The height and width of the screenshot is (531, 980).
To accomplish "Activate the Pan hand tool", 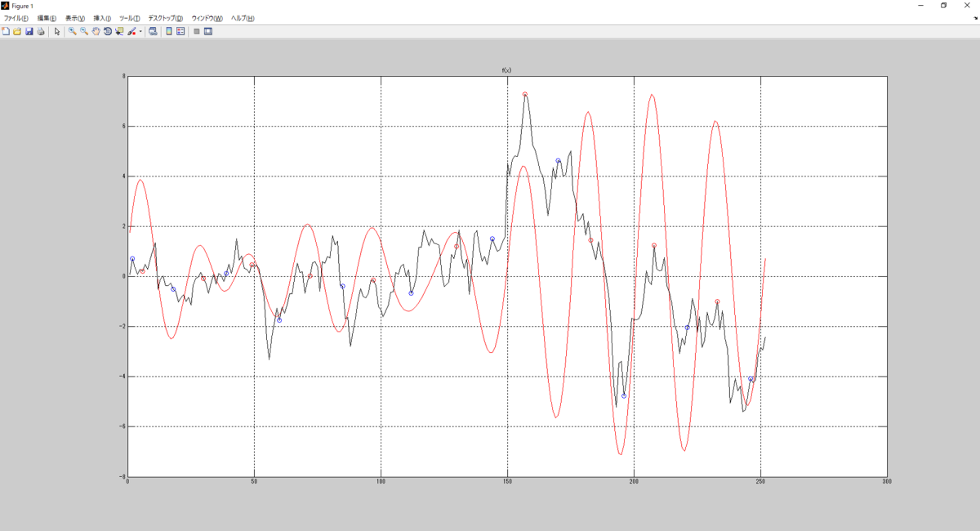I will click(96, 31).
